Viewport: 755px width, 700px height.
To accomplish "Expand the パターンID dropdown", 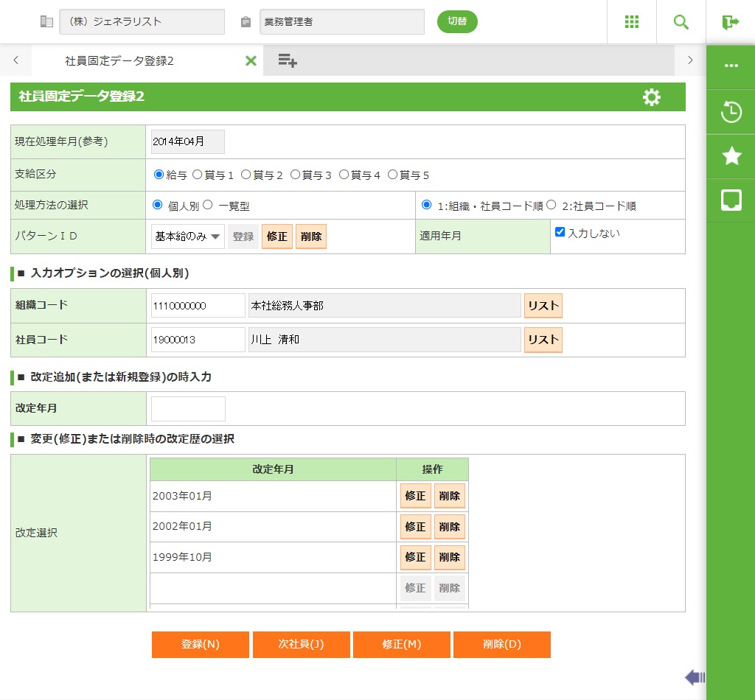I will tap(188, 237).
